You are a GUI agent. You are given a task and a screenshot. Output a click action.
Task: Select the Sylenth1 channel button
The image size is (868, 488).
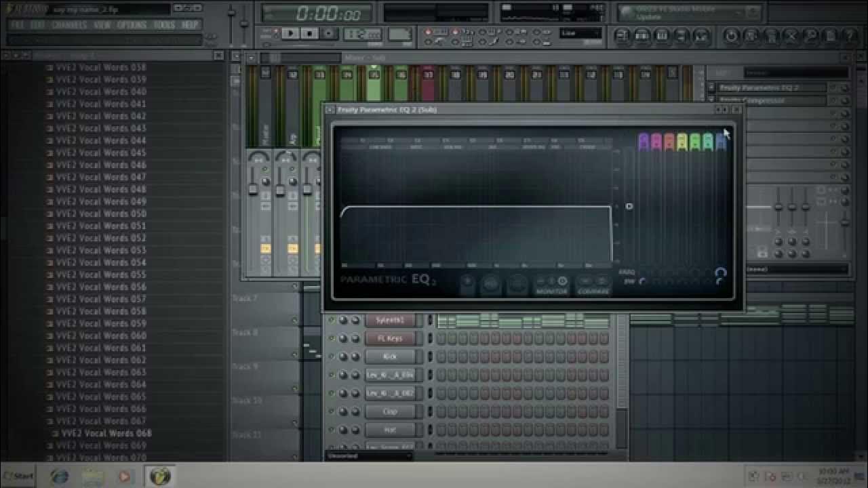point(390,320)
